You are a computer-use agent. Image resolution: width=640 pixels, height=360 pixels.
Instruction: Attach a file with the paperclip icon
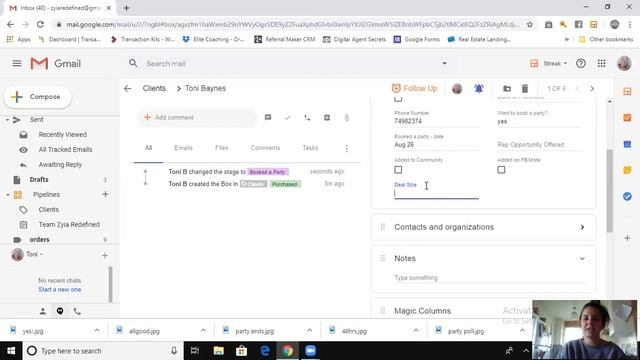347,118
